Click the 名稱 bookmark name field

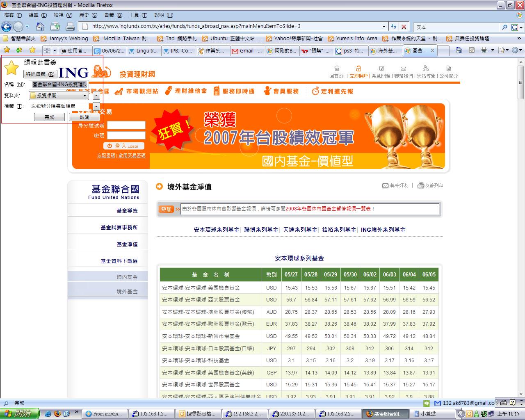[x=59, y=84]
